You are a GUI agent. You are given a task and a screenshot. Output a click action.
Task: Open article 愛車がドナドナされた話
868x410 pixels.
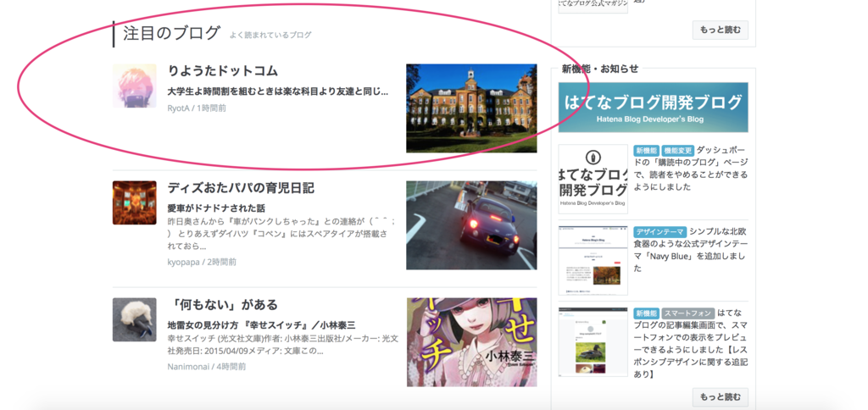216,208
